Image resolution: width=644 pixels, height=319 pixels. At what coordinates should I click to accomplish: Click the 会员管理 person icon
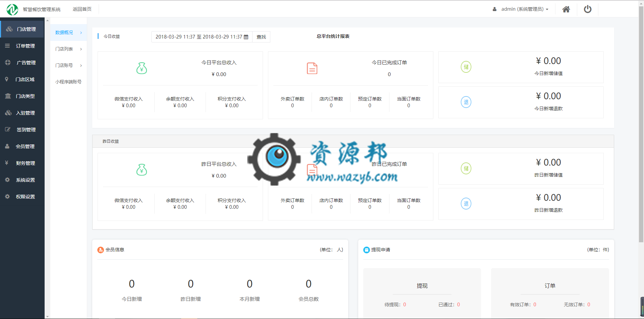(x=7, y=146)
